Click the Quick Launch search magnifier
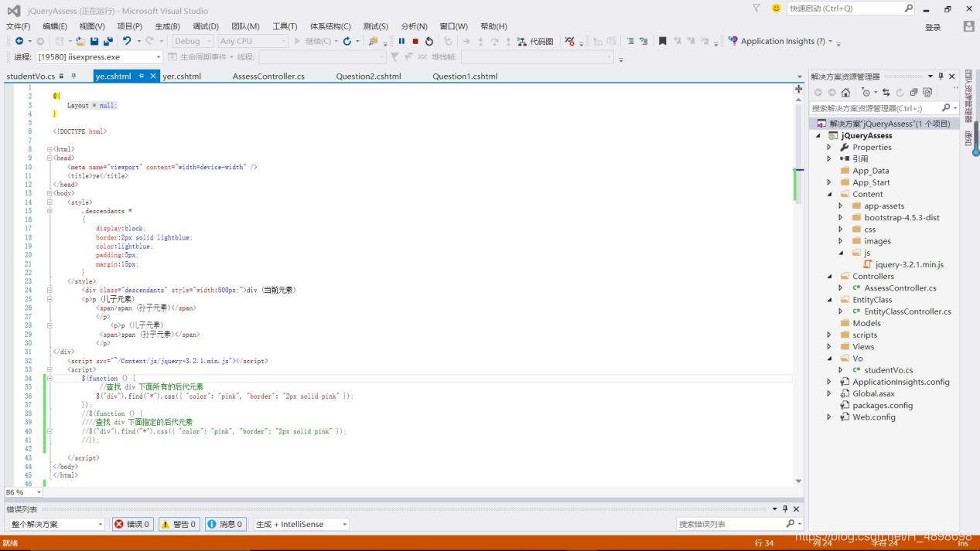 [x=909, y=9]
